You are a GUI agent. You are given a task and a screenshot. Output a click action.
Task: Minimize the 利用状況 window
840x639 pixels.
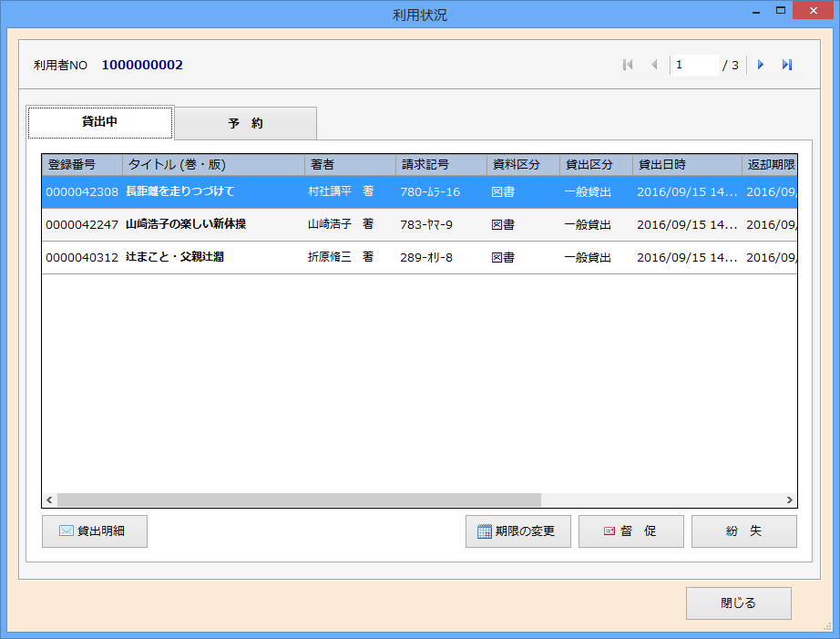tap(756, 11)
